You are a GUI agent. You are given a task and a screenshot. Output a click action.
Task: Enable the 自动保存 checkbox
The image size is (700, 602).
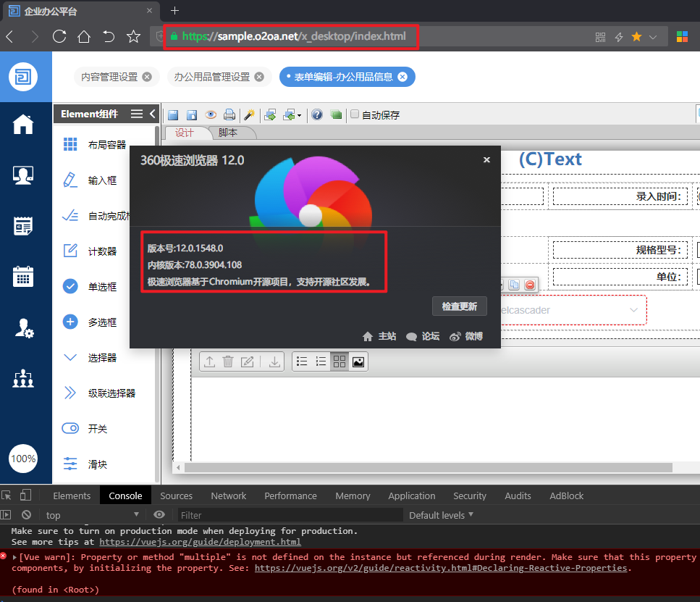tap(355, 114)
